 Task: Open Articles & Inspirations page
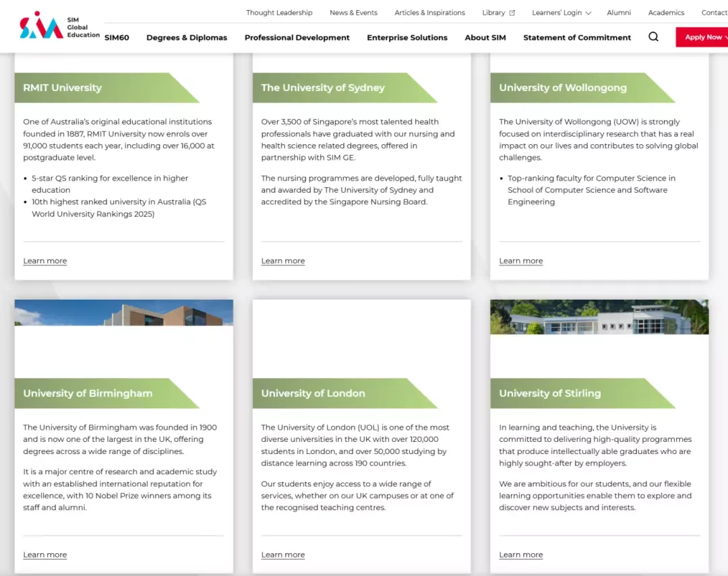429,13
